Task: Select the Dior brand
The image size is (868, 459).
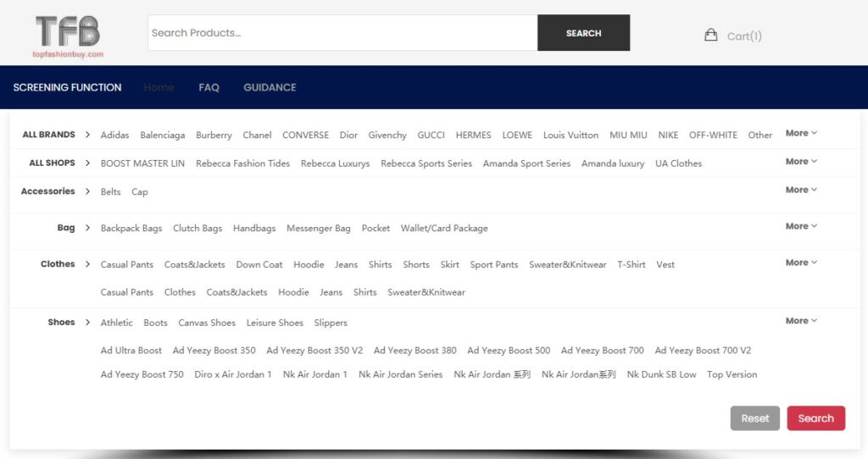Action: [x=348, y=135]
